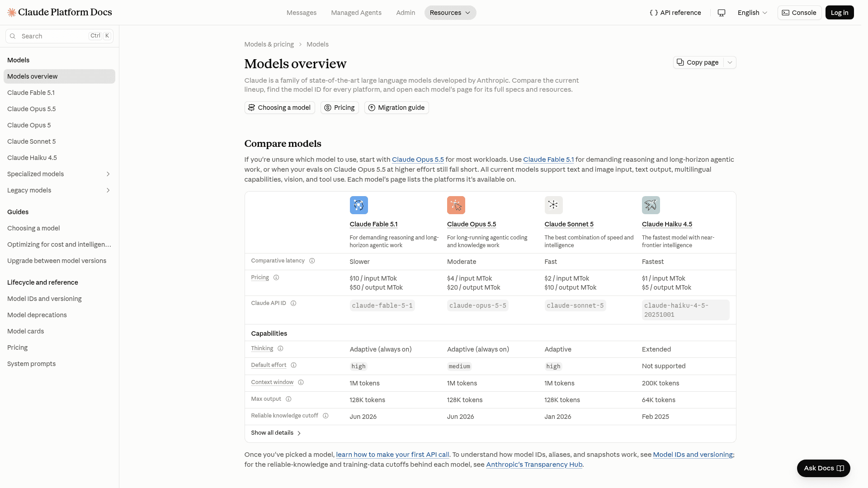The image size is (868, 488).
Task: Click the Claude Haiku 4.5 model icon
Action: pos(651,205)
